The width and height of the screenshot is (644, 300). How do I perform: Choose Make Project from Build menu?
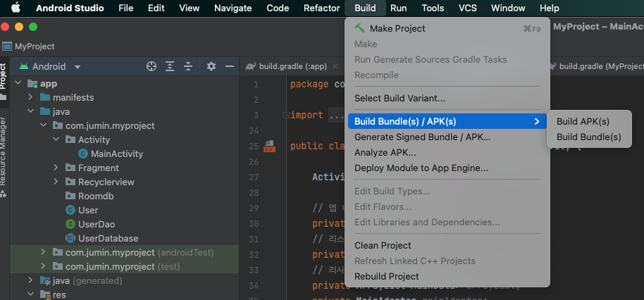pos(447,28)
